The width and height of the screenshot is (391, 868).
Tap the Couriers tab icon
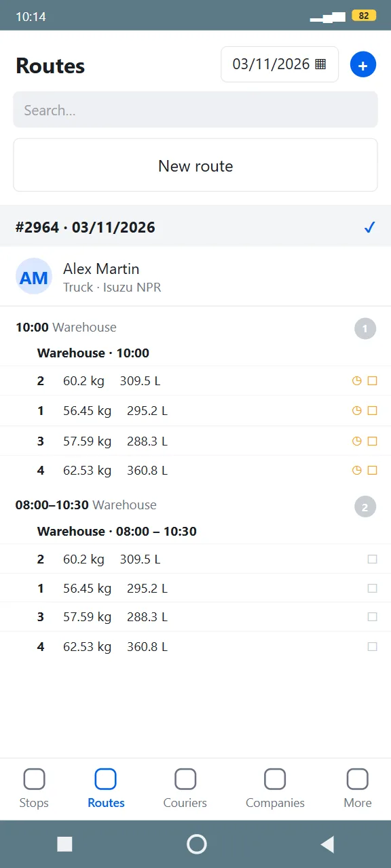(x=185, y=779)
